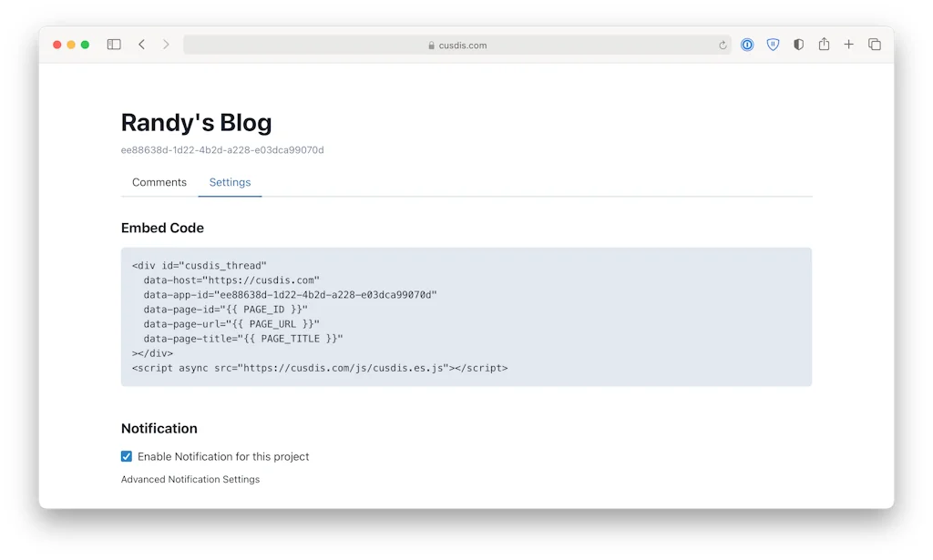Open the Share menu

tap(824, 44)
